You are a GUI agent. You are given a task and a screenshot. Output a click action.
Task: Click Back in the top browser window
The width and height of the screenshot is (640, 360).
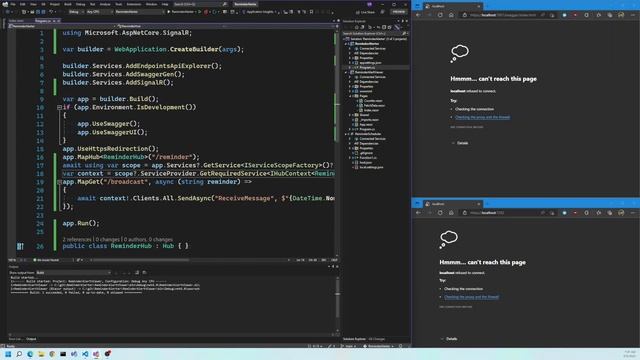pyautogui.click(x=418, y=15)
